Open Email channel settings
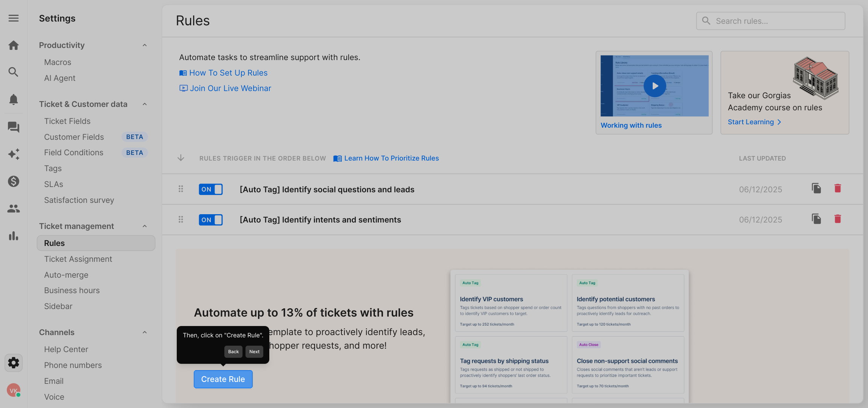The image size is (868, 408). pos(54,381)
